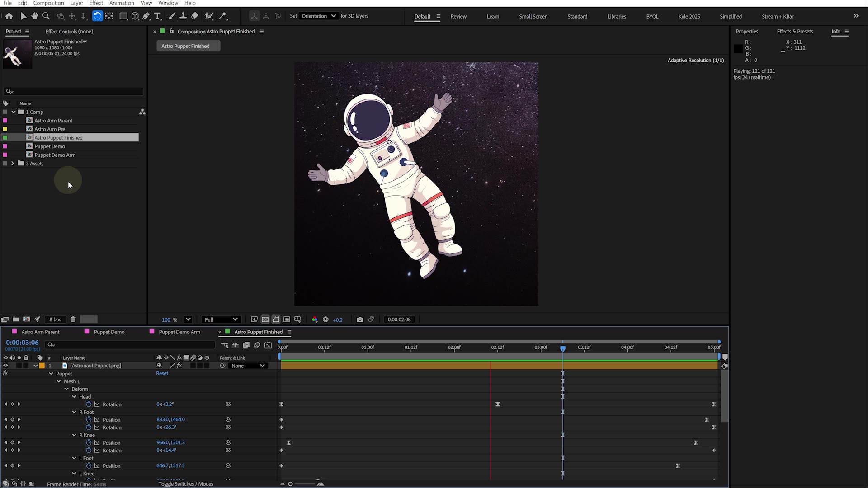
Task: Click the timeline zoom slider
Action: (x=302, y=484)
